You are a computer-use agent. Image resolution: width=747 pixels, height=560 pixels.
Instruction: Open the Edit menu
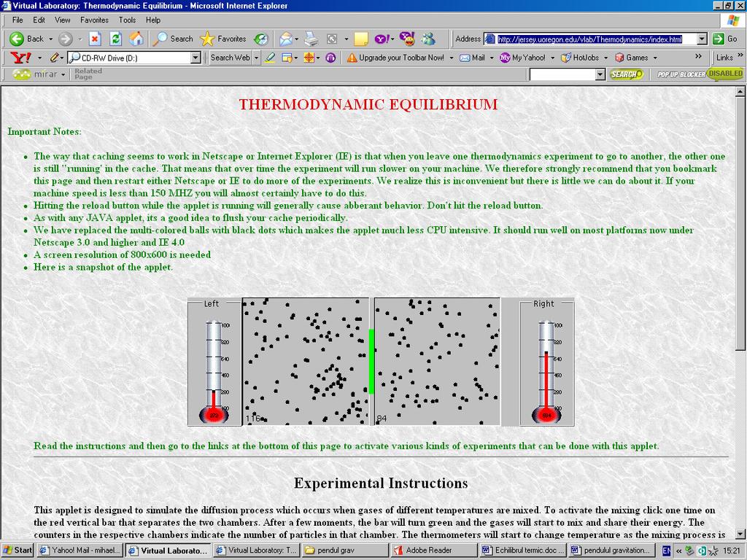pyautogui.click(x=39, y=20)
